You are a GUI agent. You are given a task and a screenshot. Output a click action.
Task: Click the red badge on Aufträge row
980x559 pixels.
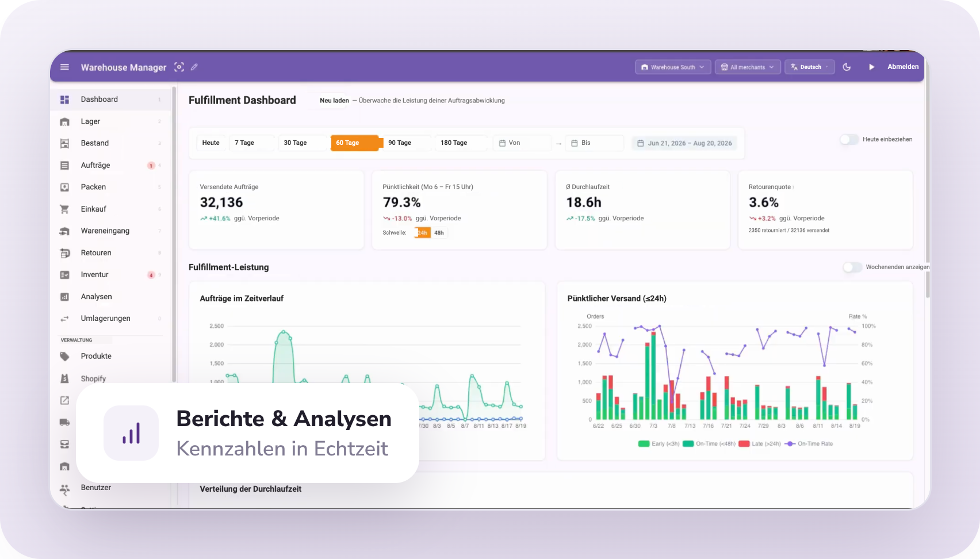pyautogui.click(x=151, y=166)
